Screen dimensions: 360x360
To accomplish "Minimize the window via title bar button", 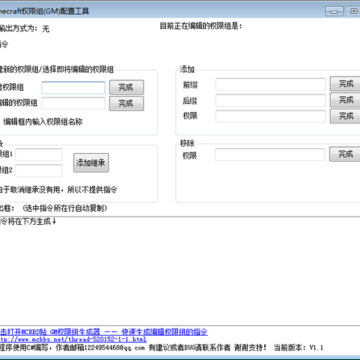I will point(334,11).
